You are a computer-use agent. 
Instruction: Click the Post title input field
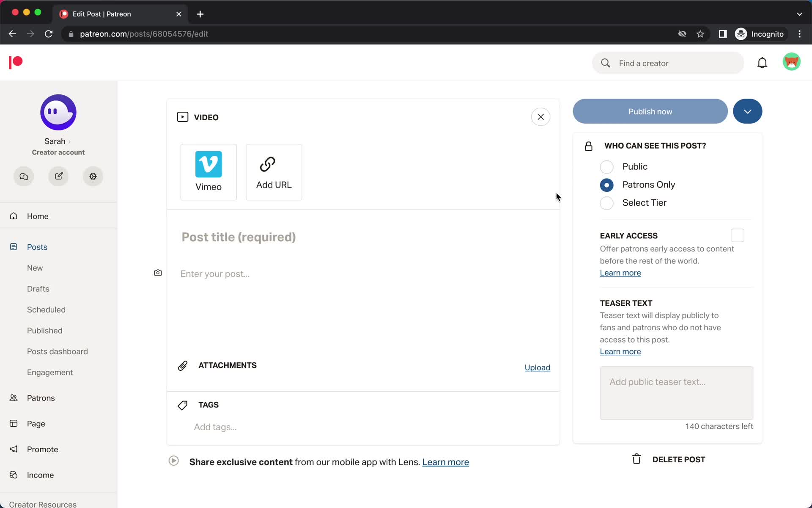click(363, 237)
